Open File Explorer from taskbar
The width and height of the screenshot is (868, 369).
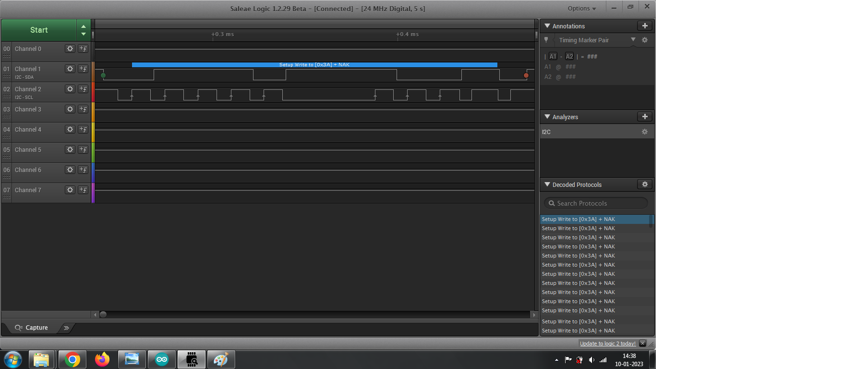(41, 359)
